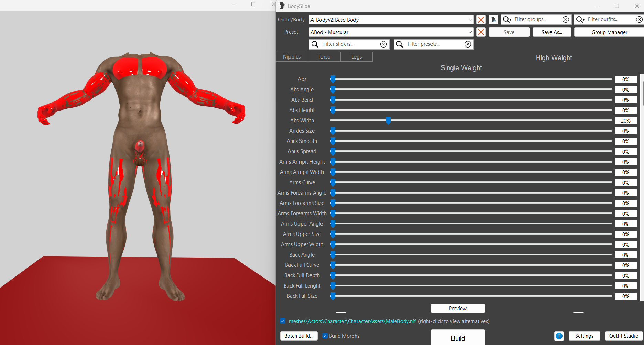Open the Outfit/Body dropdown
Screen dimensions: 644x345
point(391,20)
